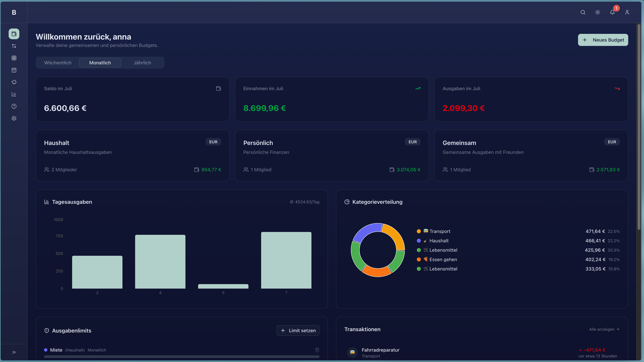Click the Alle anzeigen link
Image resolution: width=644 pixels, height=362 pixels.
tap(604, 329)
